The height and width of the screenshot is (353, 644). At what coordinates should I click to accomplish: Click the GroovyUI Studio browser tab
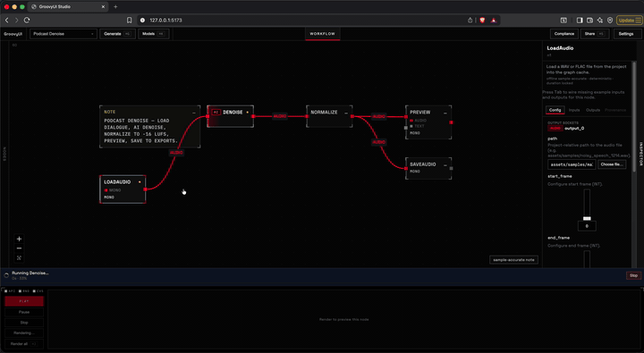68,6
